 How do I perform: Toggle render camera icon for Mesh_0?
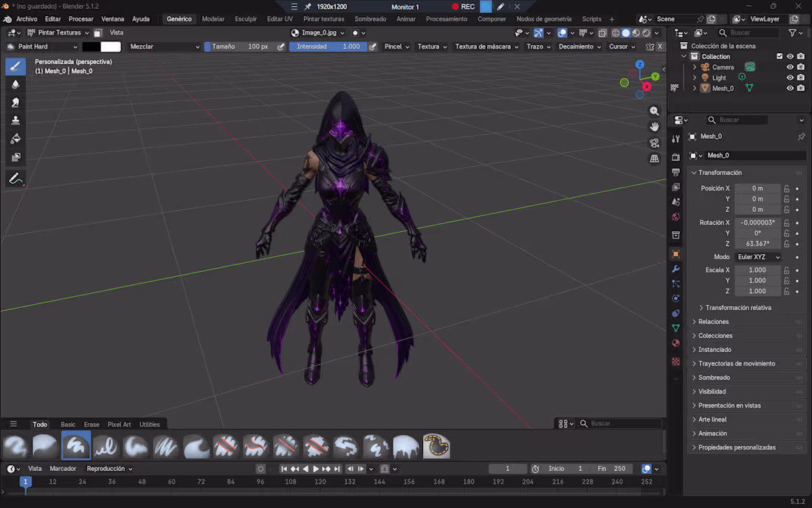pos(801,89)
